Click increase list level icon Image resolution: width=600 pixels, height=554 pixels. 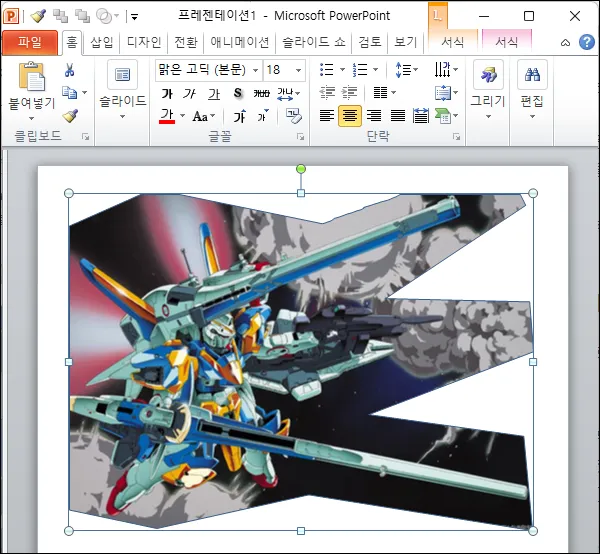349,92
